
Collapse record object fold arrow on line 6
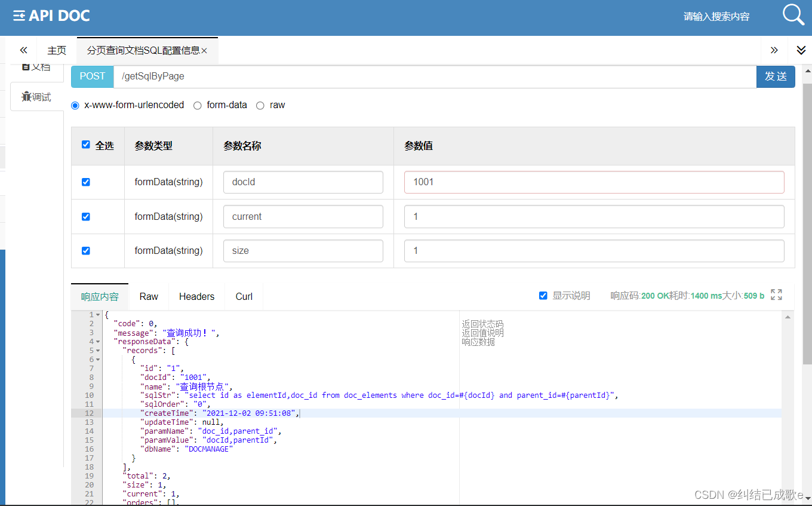(x=98, y=360)
